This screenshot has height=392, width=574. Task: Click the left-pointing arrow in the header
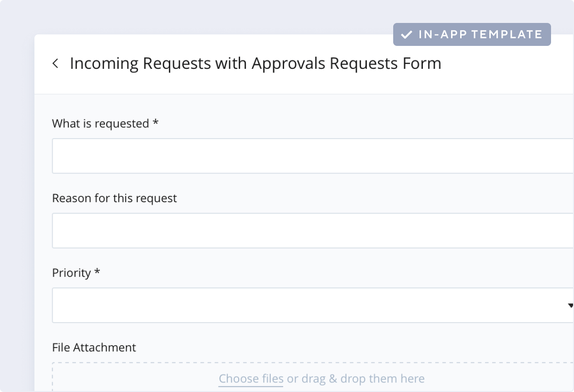click(x=56, y=63)
